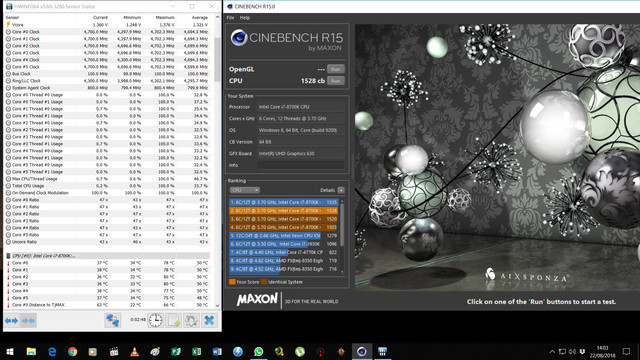Click the Core #0 Clock sensor row
This screenshot has width=640, height=360.
click(x=107, y=31)
